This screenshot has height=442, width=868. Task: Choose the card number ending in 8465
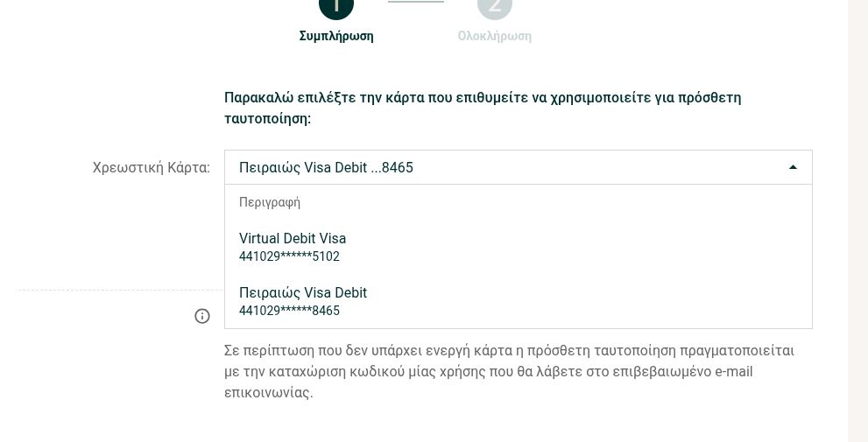coord(289,311)
